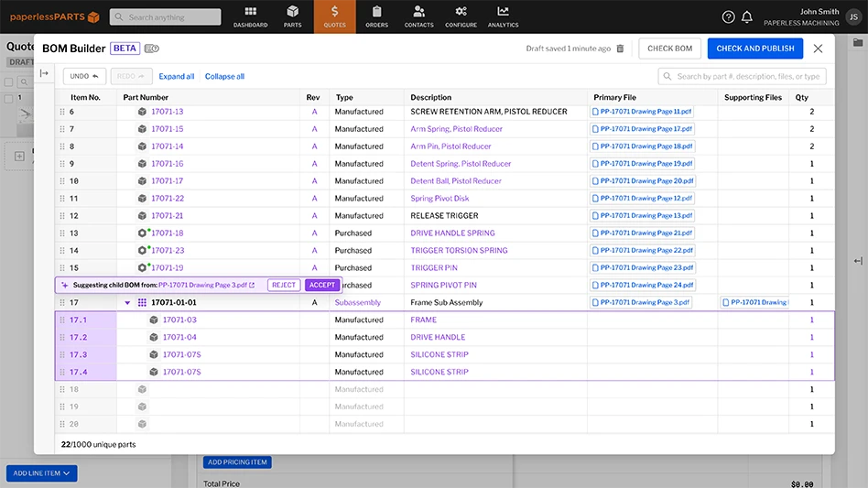Collapse the side panel with the arrow icon
Screen dimensions: 868x488
click(x=44, y=74)
